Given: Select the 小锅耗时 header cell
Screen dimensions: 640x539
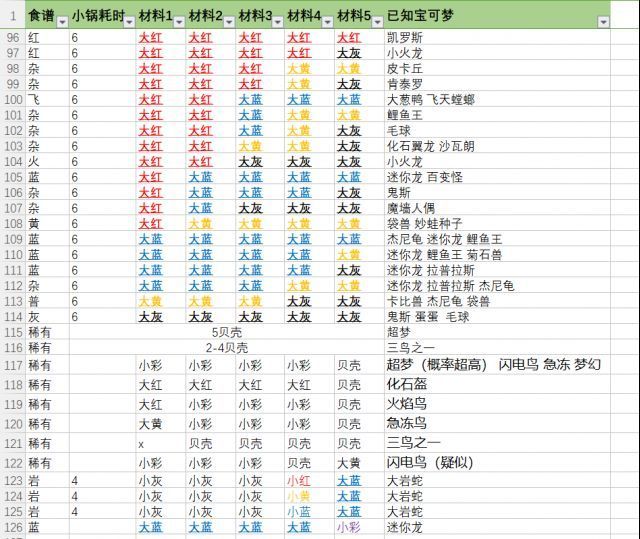Looking at the screenshot, I should click(102, 16).
